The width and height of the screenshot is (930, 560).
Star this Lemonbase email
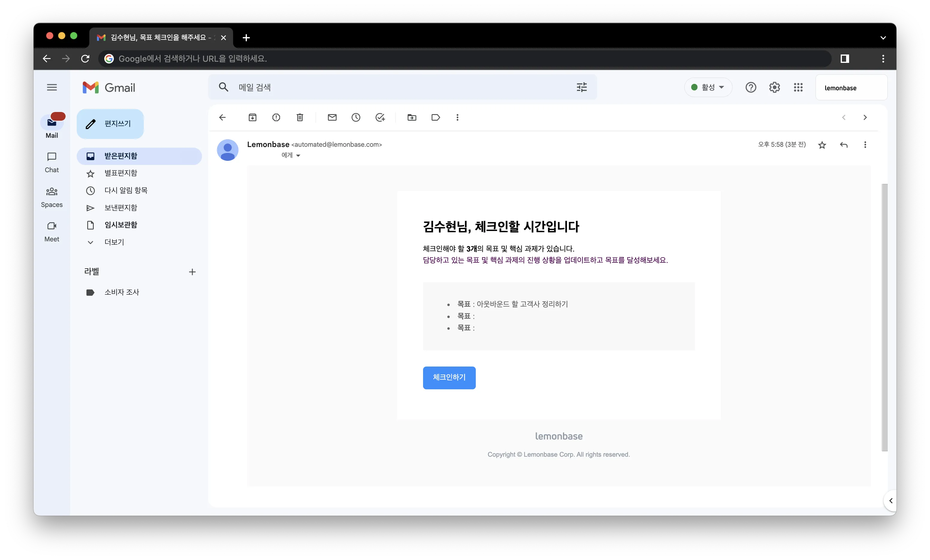pyautogui.click(x=822, y=145)
